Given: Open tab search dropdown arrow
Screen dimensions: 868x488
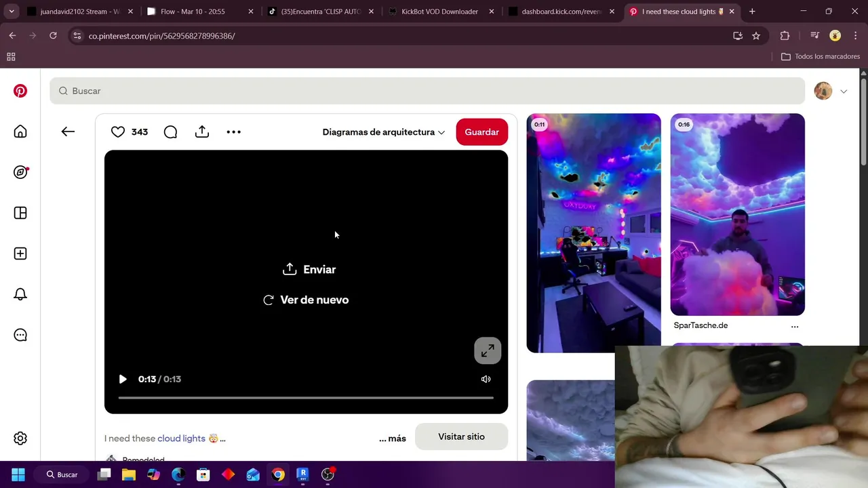Looking at the screenshot, I should pos(11,12).
